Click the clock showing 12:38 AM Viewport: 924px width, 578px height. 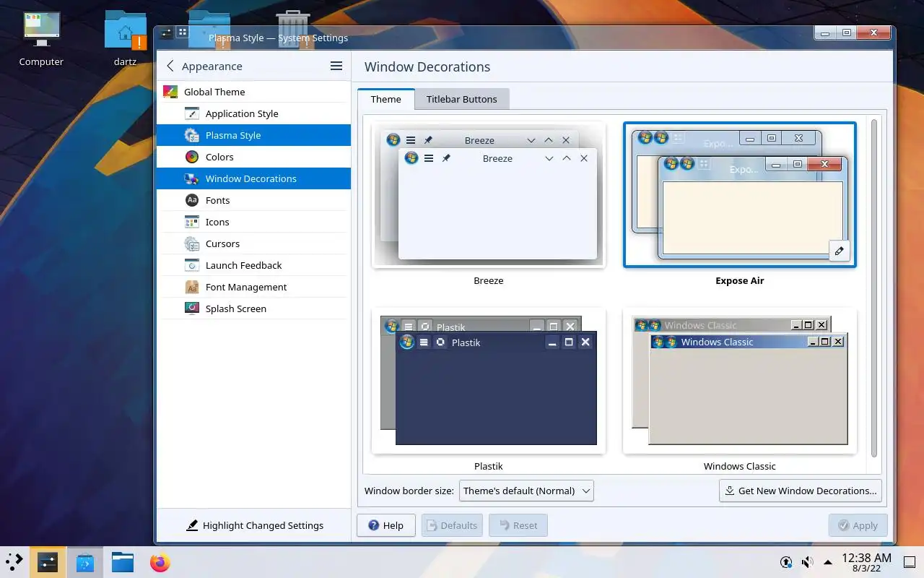866,562
